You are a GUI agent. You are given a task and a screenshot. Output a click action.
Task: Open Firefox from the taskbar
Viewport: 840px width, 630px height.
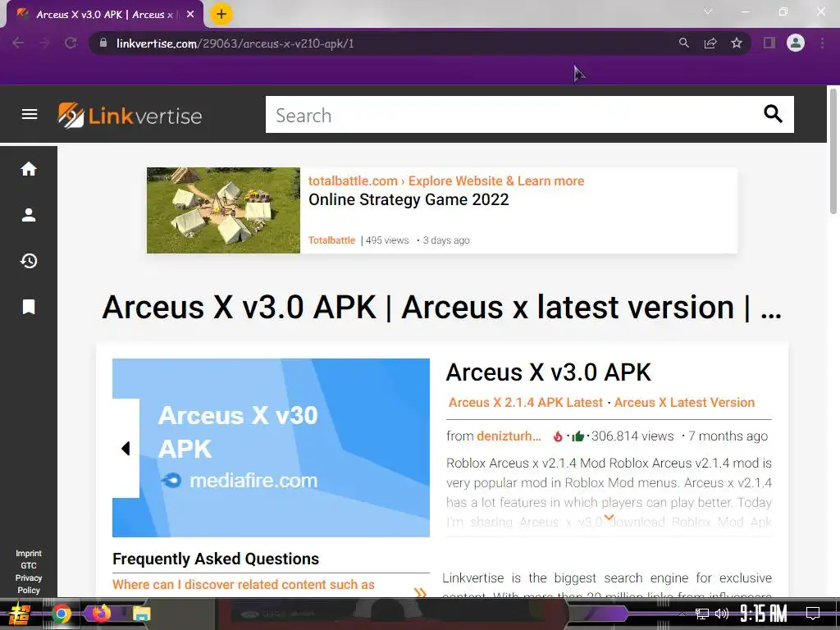click(101, 614)
